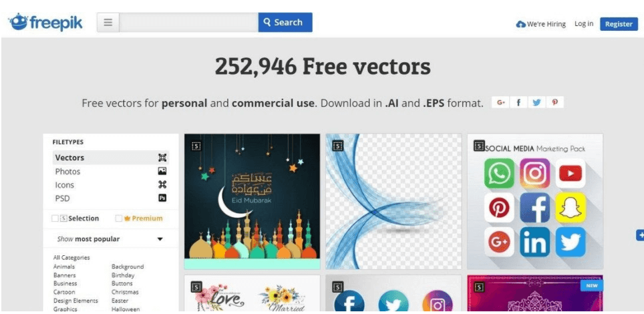644x314 pixels.
Task: Select the Photos filetype
Action: tap(110, 172)
